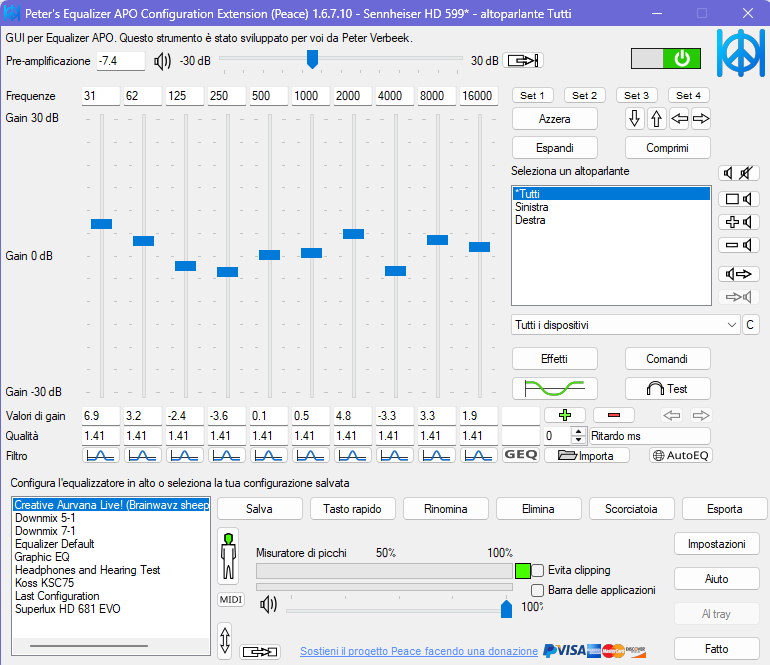Click the speaker with right-arrow icon
This screenshot has height=665, width=770.
point(739,274)
